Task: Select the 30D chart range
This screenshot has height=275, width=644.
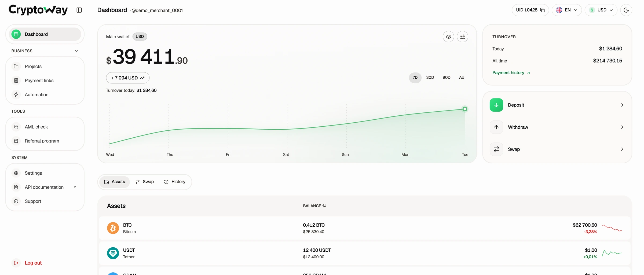Action: point(430,78)
